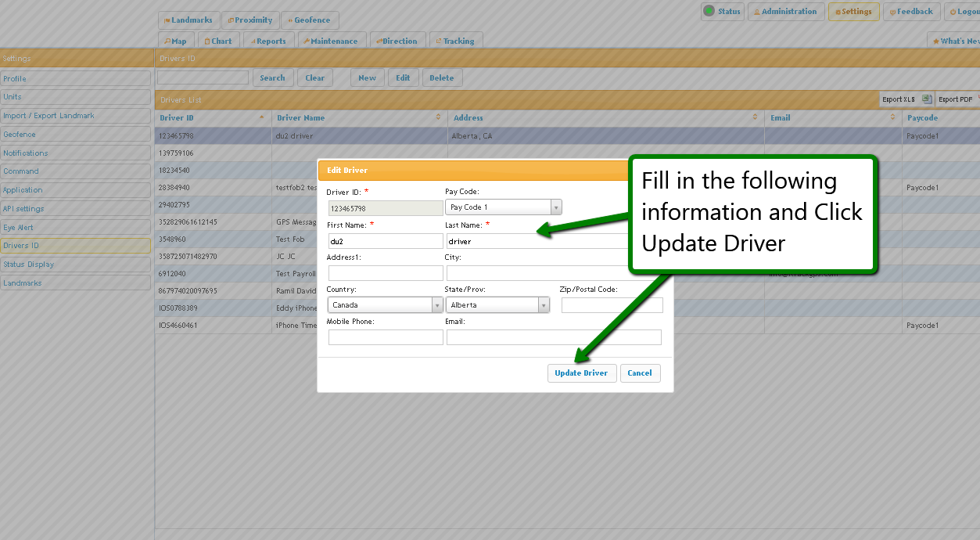Open the Maintenance tab
980x540 pixels.
(331, 41)
